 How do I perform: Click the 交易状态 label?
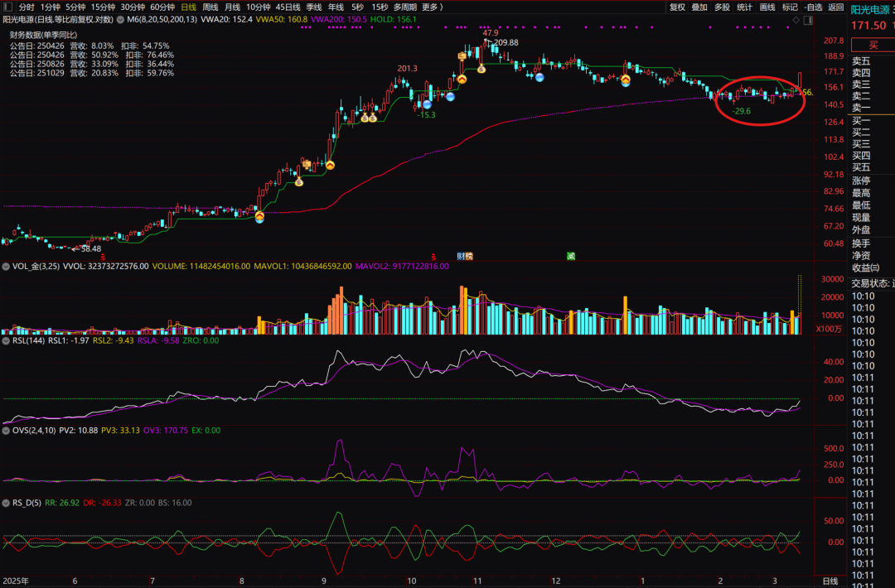[x=870, y=283]
